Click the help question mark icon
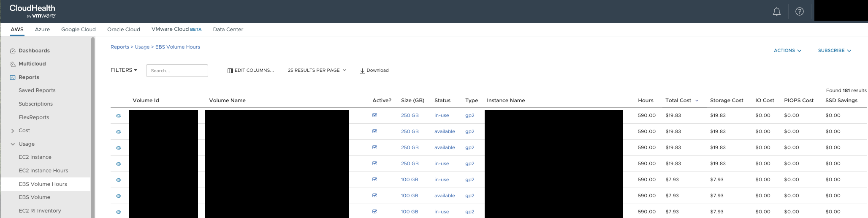The height and width of the screenshot is (218, 868). (x=799, y=12)
